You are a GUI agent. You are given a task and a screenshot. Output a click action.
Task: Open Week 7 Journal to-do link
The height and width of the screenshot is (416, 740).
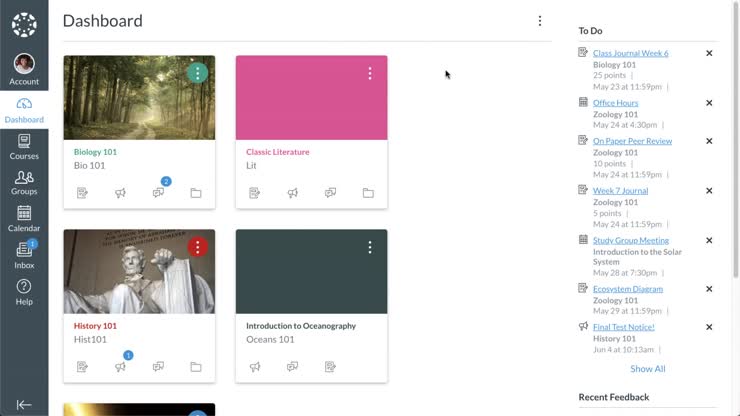click(x=621, y=190)
